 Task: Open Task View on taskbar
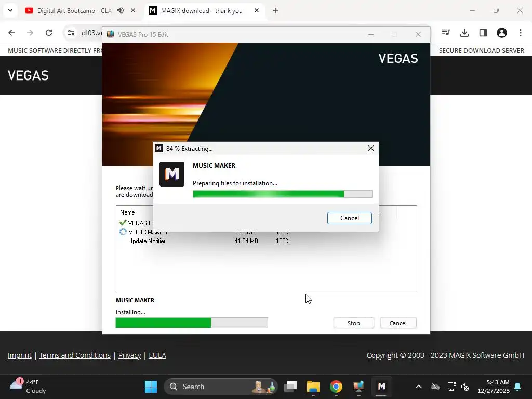290,387
